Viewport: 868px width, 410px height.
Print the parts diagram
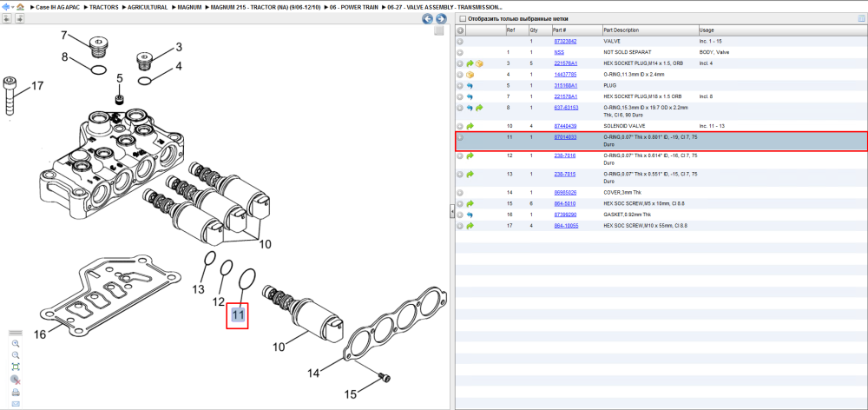[16, 393]
